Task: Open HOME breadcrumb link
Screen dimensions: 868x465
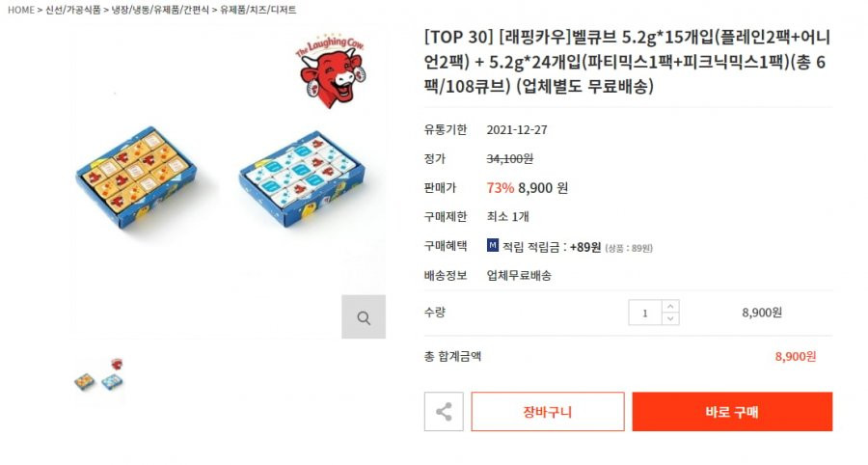Action: point(21,10)
